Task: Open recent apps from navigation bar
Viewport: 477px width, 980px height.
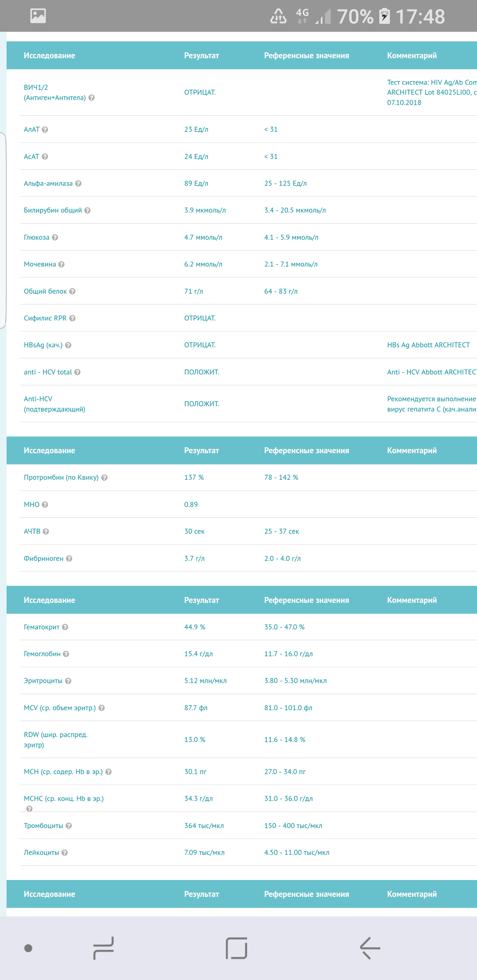Action: pyautogui.click(x=104, y=948)
